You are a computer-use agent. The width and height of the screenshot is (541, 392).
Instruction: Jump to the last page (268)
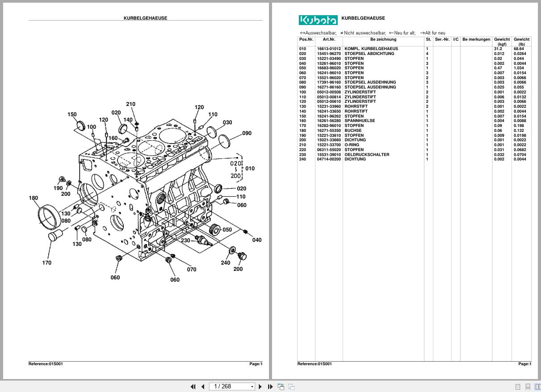click(270, 386)
